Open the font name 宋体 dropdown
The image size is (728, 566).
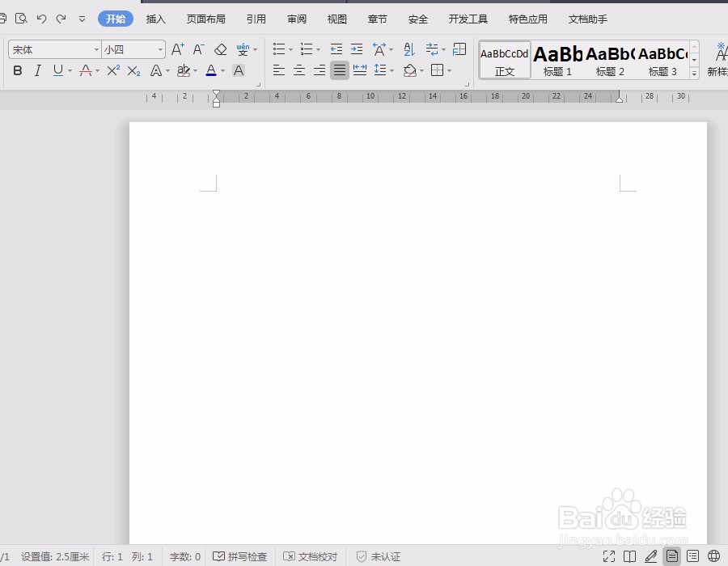point(96,49)
